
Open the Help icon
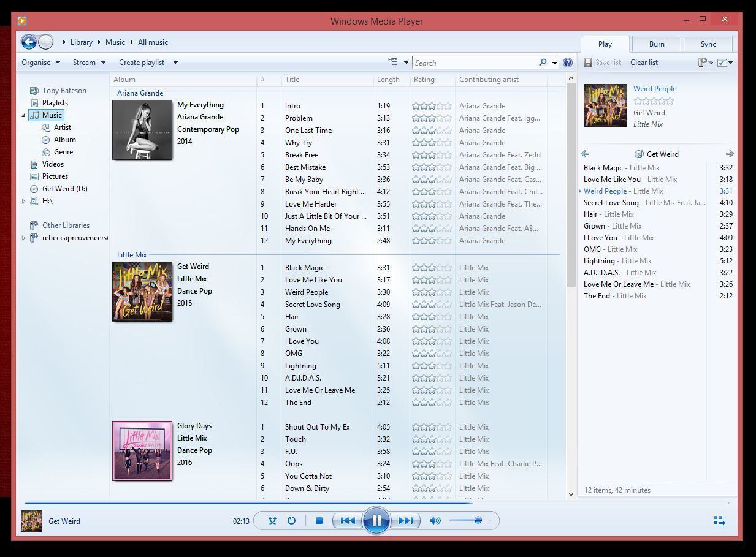pyautogui.click(x=568, y=62)
